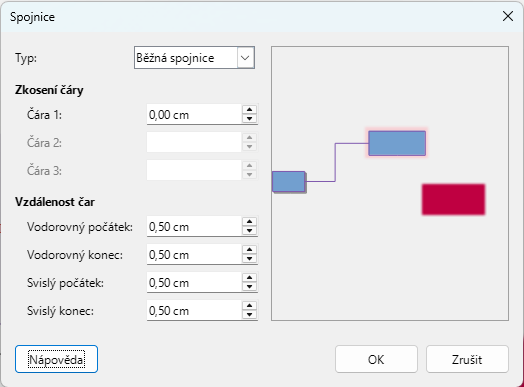Open help with Nápověda button
Viewport: 524px width, 387px height.
pyautogui.click(x=56, y=359)
